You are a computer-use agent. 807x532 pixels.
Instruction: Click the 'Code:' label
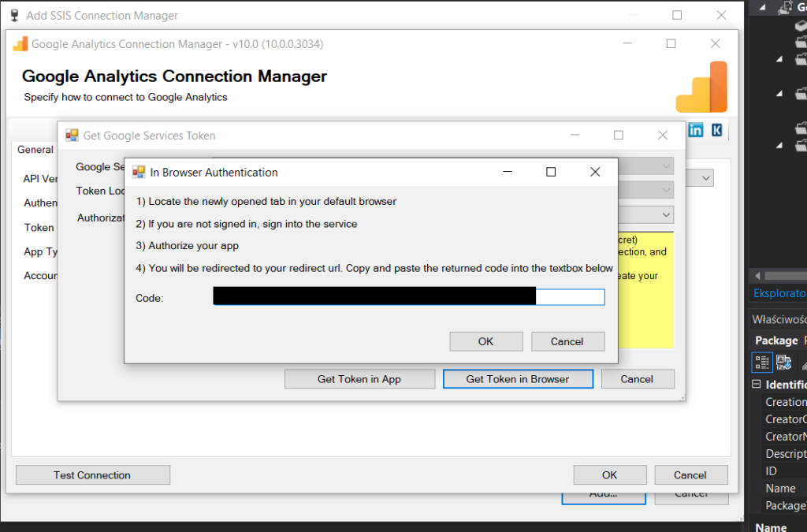[149, 299]
